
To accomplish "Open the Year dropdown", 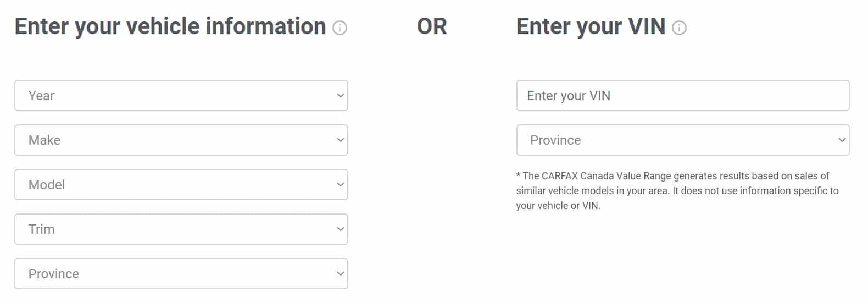I will point(181,95).
